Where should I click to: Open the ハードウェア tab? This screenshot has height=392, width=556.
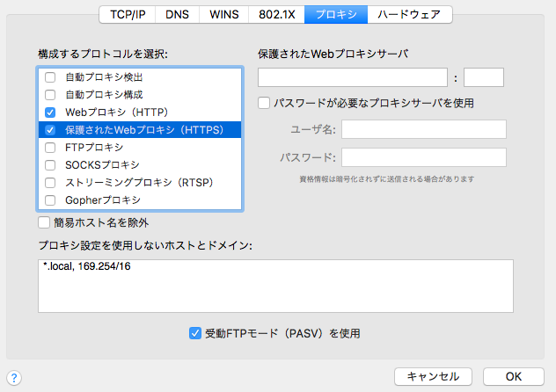[x=410, y=15]
